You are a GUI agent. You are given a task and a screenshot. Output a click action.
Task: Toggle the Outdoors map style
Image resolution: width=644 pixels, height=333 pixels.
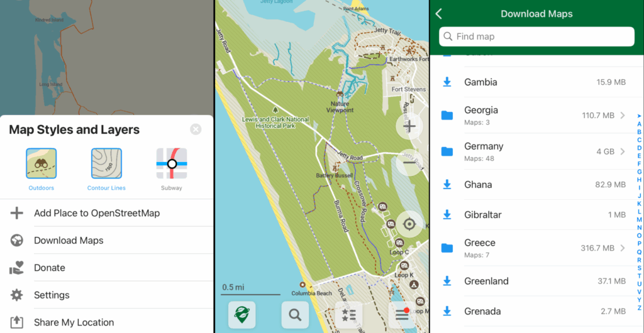pyautogui.click(x=42, y=164)
